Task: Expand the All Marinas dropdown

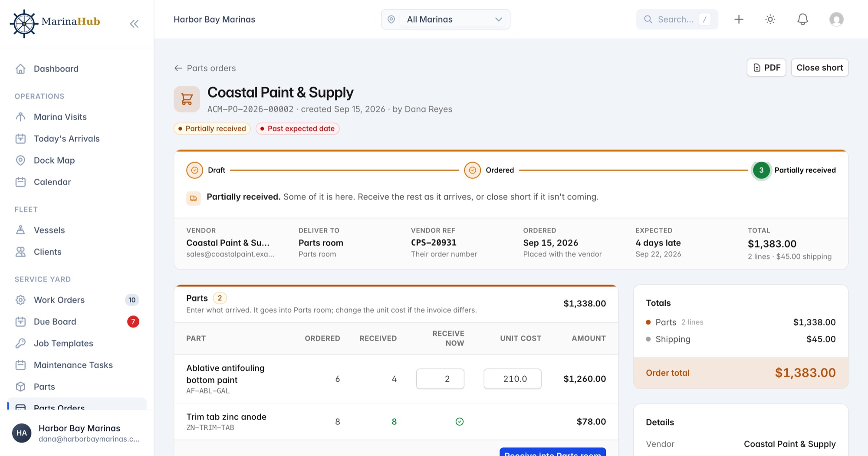Action: 445,20
